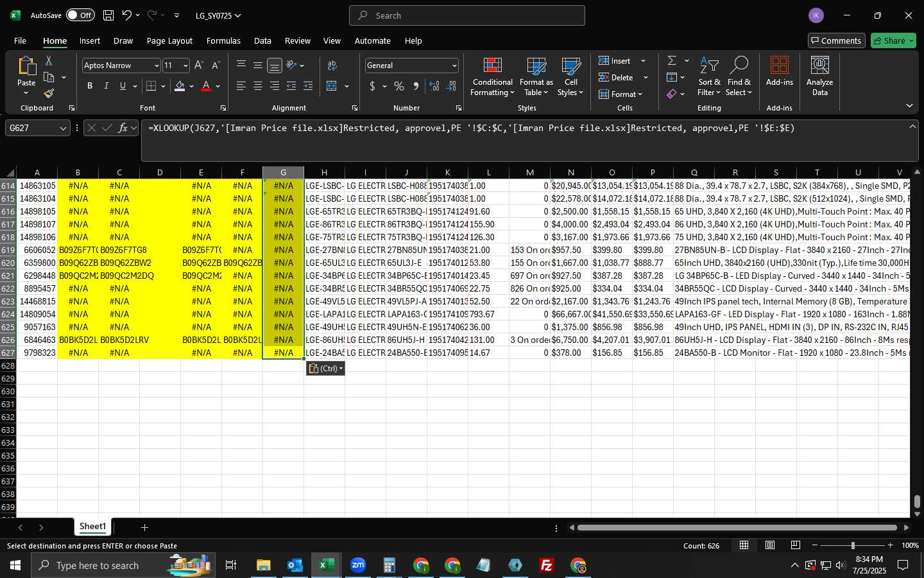
Task: Toggle the AutoSave switch
Action: click(x=80, y=15)
